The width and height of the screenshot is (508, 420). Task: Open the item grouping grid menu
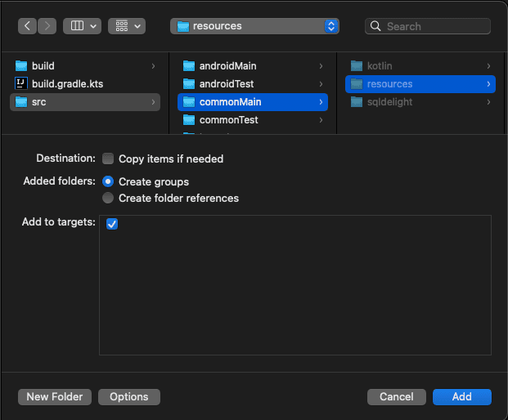tap(126, 26)
